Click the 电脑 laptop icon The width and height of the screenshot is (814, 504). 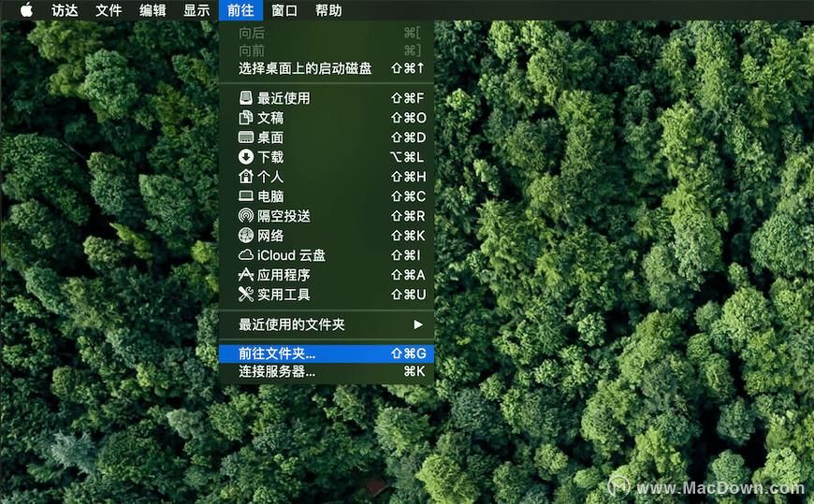click(x=245, y=196)
